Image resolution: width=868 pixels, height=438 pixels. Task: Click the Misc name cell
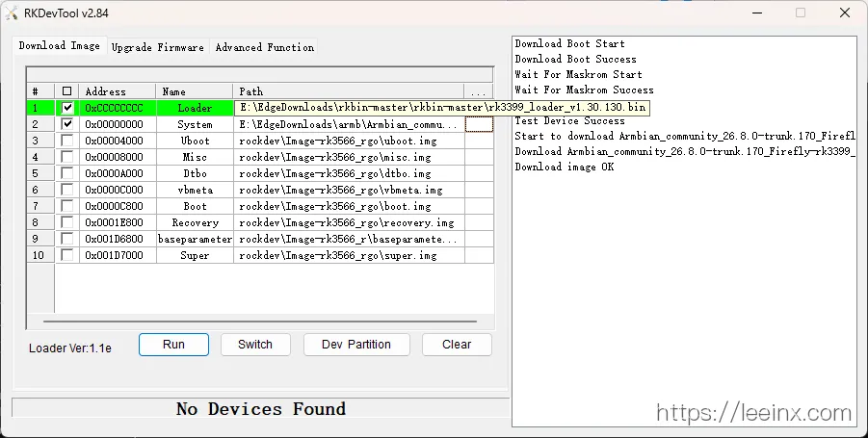195,157
